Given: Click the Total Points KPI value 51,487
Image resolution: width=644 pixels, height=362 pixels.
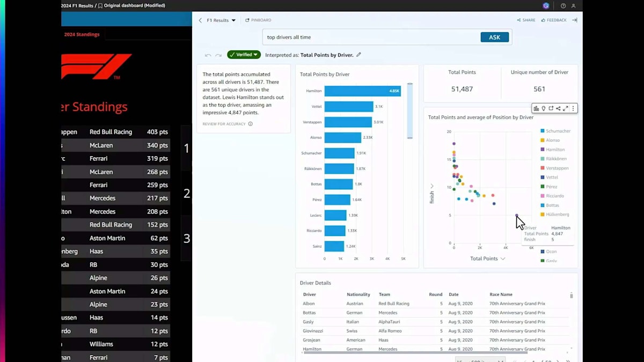Looking at the screenshot, I should tap(462, 89).
